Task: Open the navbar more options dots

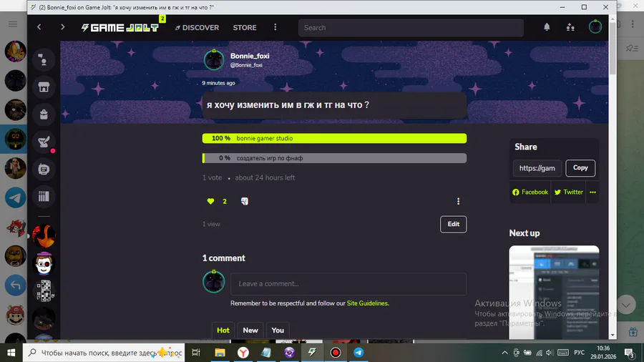Action: (275, 27)
